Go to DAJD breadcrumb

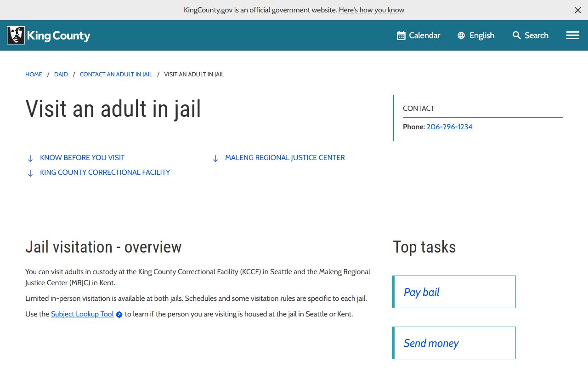click(61, 74)
